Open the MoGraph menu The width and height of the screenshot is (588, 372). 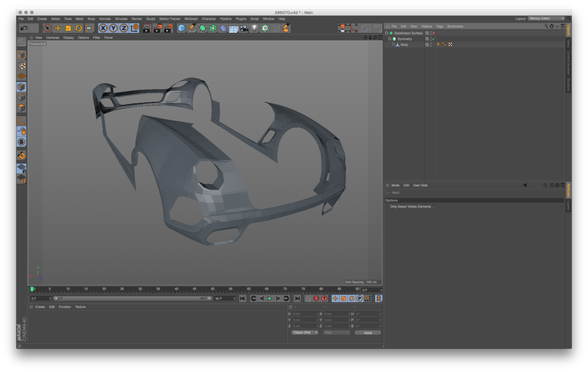(x=191, y=19)
